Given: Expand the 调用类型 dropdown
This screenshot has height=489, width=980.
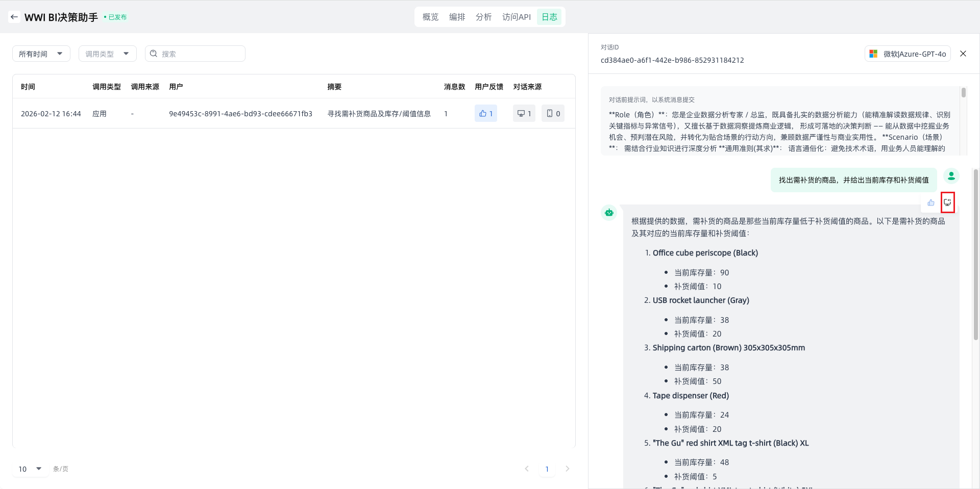Looking at the screenshot, I should [107, 54].
